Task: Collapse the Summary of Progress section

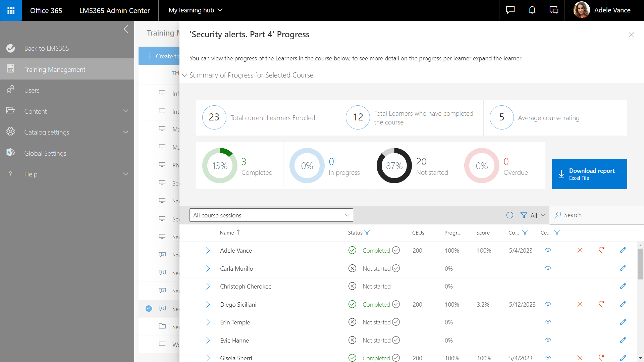Action: tap(184, 75)
